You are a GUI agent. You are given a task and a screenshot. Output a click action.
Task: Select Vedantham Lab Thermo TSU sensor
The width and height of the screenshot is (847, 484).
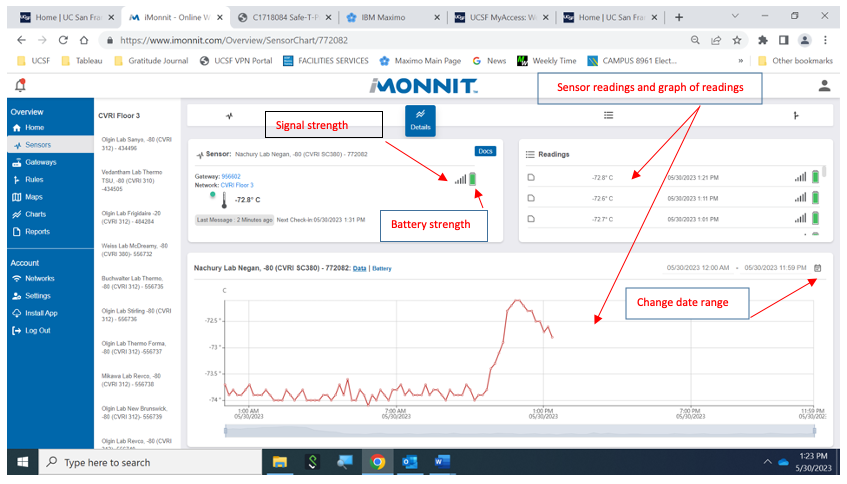click(132, 180)
